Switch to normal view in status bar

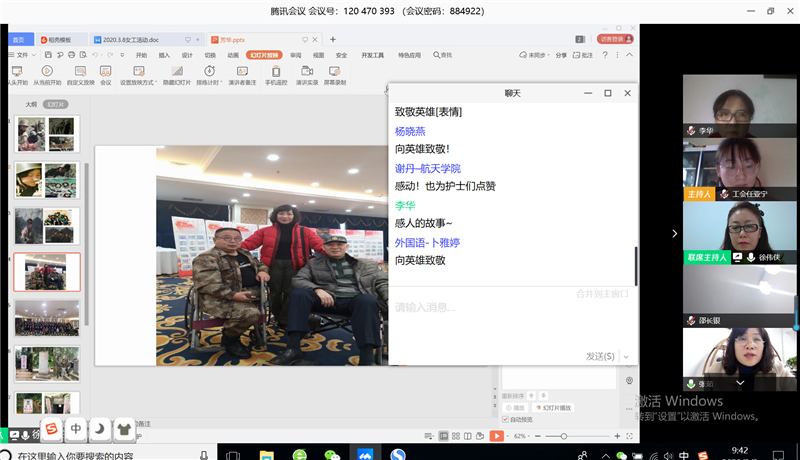tap(444, 436)
